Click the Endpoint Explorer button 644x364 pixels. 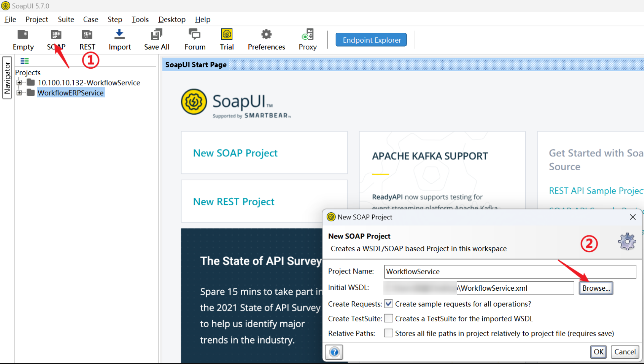coord(371,40)
